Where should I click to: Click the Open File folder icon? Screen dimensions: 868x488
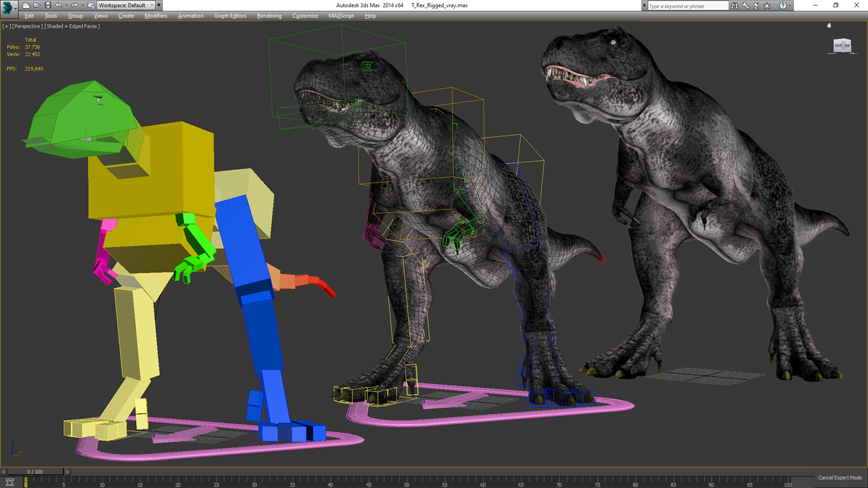tap(37, 5)
